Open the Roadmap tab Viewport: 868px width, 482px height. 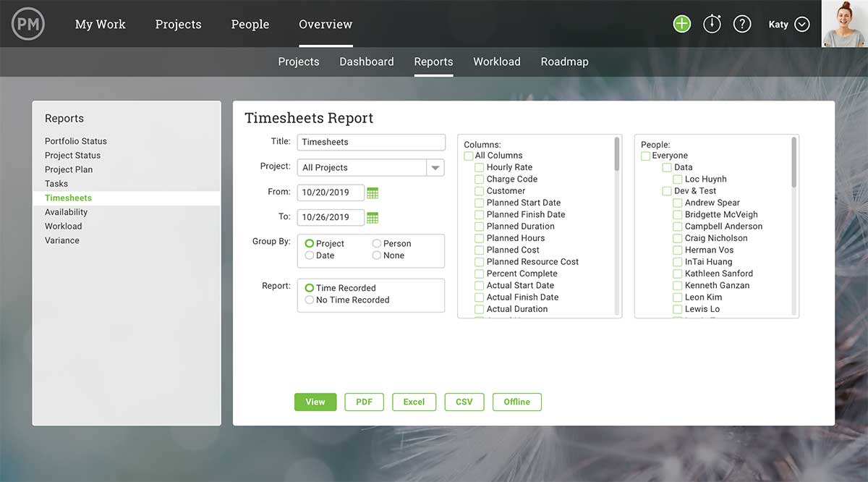(x=564, y=62)
